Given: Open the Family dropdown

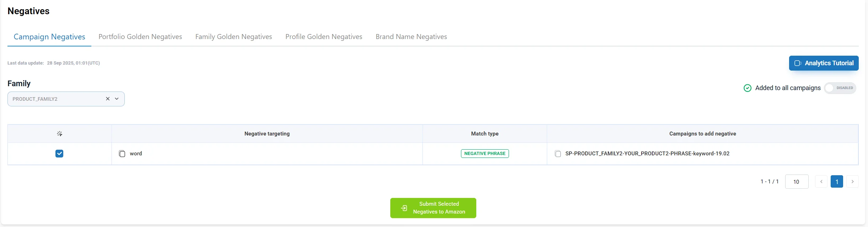Looking at the screenshot, I should [x=117, y=99].
